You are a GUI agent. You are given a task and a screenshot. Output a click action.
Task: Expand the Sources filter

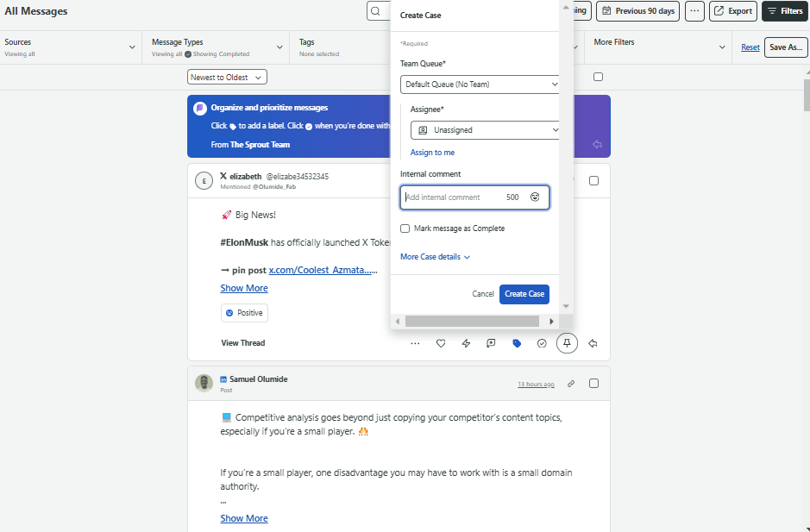tap(71, 47)
